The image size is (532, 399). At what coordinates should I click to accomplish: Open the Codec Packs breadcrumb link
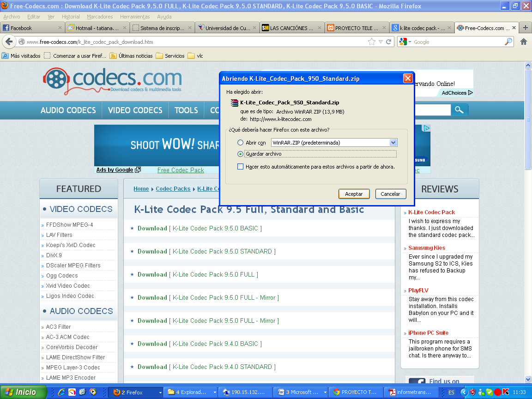(x=173, y=188)
